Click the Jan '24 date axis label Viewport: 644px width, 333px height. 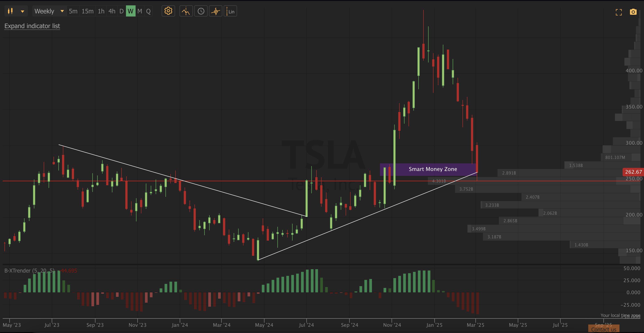(180, 325)
